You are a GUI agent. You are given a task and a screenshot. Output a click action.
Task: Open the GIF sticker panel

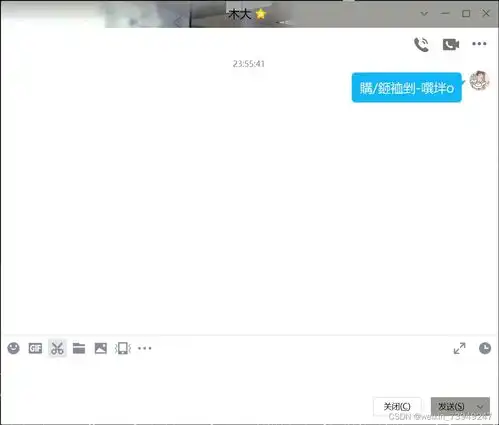pos(35,348)
